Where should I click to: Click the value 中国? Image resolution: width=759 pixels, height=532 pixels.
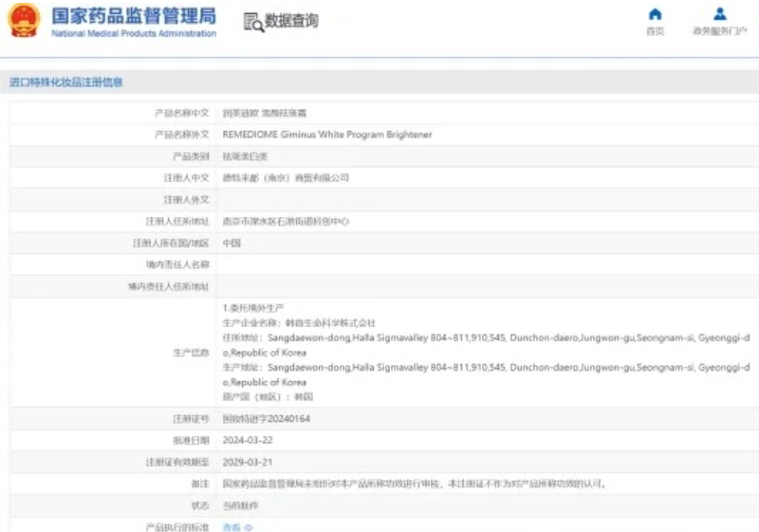(231, 244)
